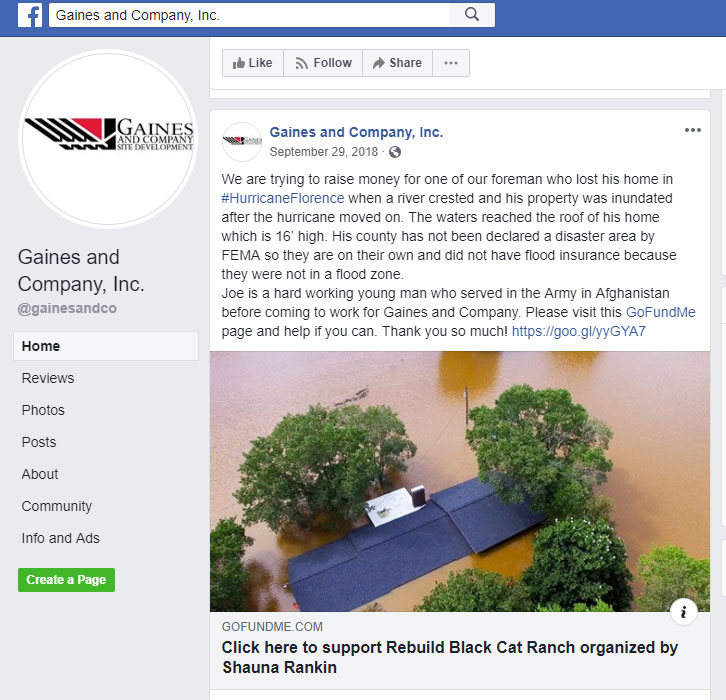Click the Create a Page button
The height and width of the screenshot is (700, 726).
click(x=66, y=580)
